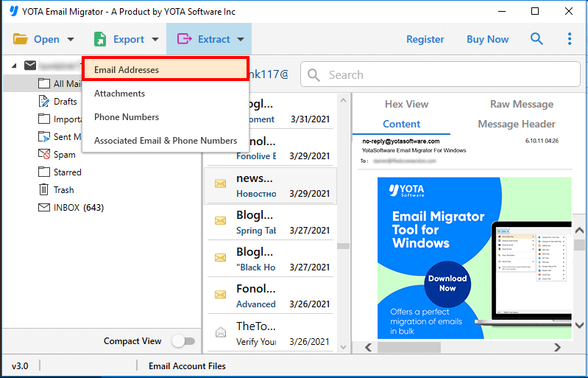588x378 pixels.
Task: Click the Important folder icon
Action: [x=44, y=119]
